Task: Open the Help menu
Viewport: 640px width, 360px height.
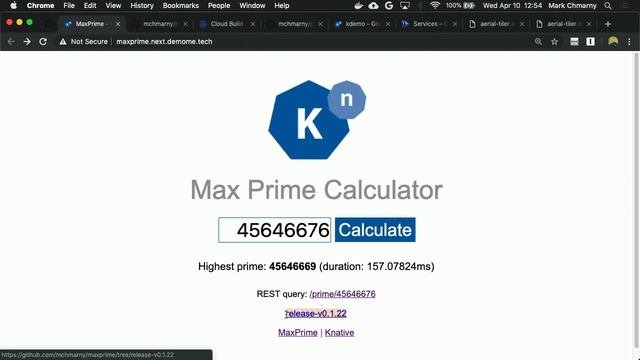Action: (282, 6)
